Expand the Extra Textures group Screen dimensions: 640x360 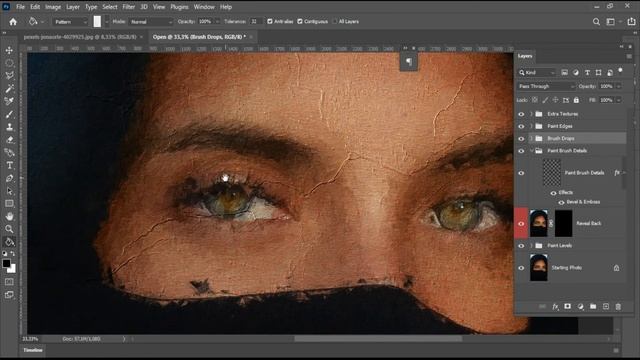click(x=531, y=114)
